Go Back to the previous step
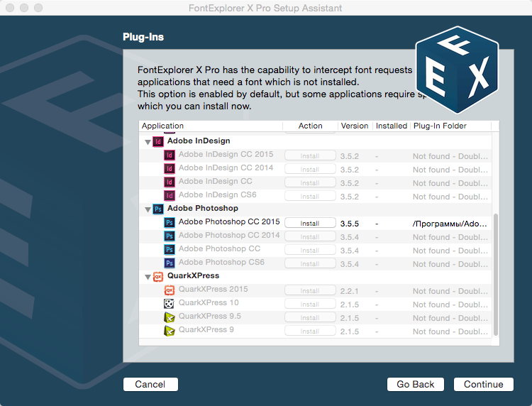 click(x=415, y=384)
